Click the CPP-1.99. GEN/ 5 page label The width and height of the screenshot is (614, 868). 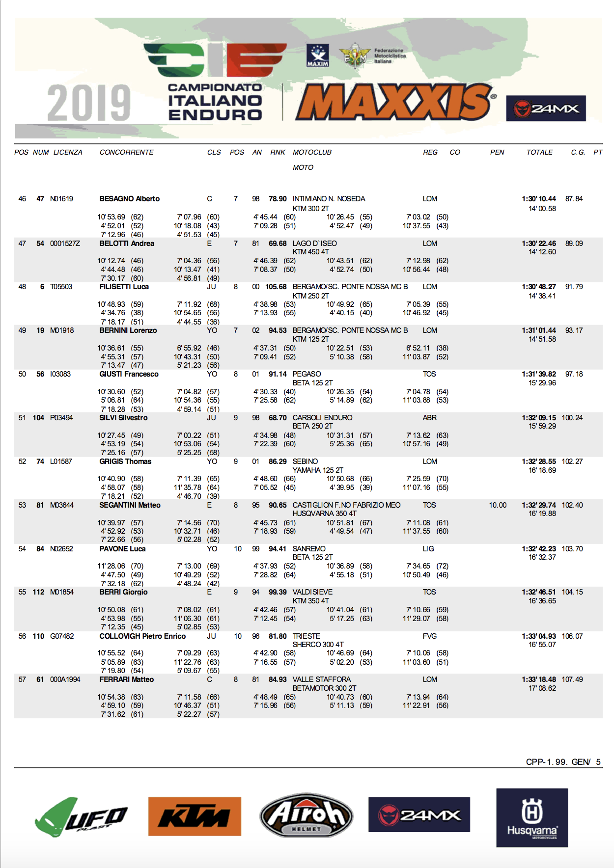click(563, 762)
